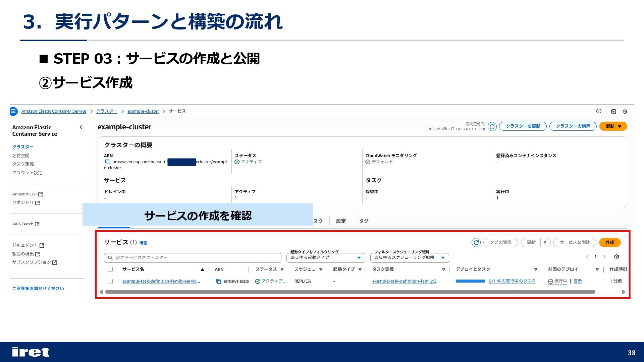The width and height of the screenshot is (644, 362).
Task: Open タスク定義 in the sidebar
Action: pos(23,164)
